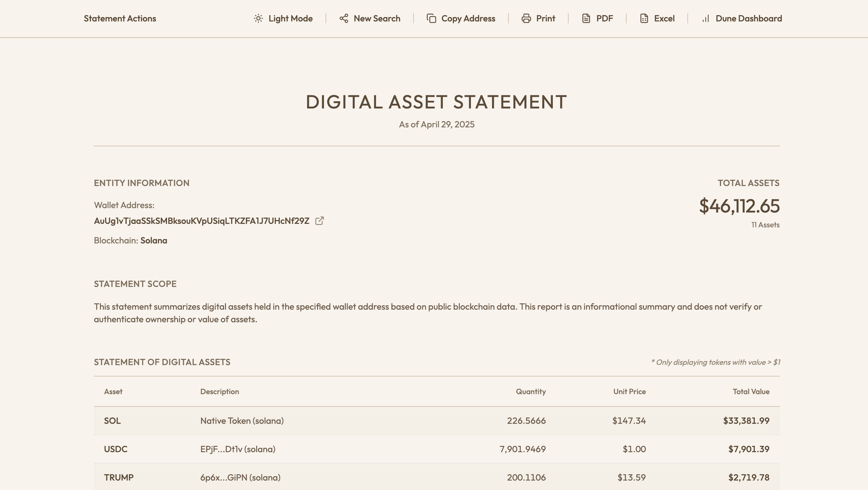Click the Digital Asset Statement title
The image size is (868, 490).
pyautogui.click(x=436, y=102)
